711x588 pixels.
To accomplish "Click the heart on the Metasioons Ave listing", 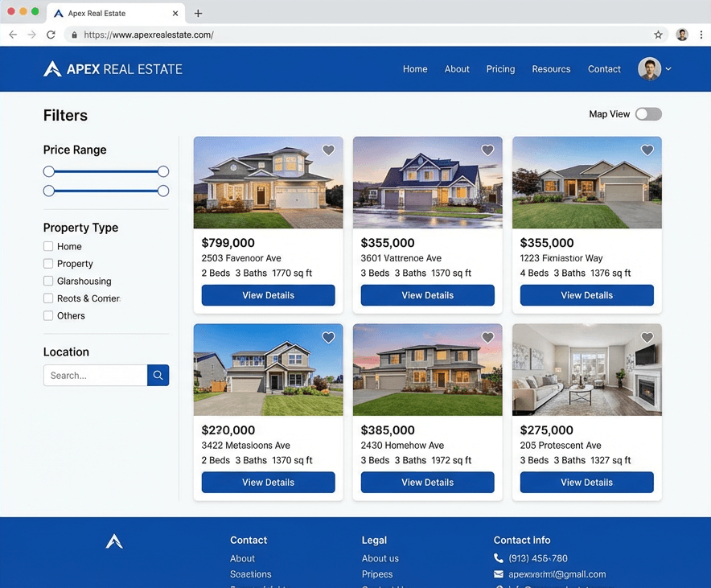I will pos(328,338).
